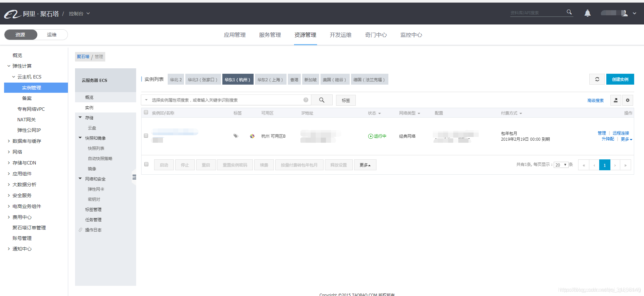Switch to the 资源 toggle
This screenshot has height=296, width=644.
pyautogui.click(x=20, y=35)
